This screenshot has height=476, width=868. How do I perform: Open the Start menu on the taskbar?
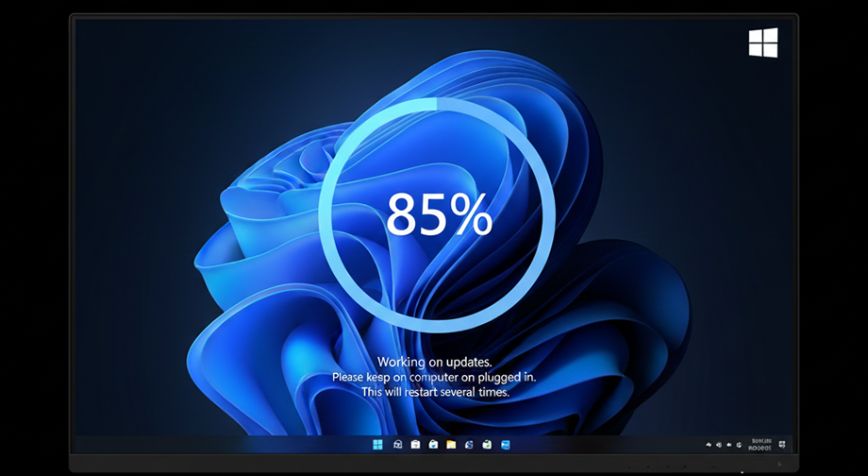tap(378, 445)
